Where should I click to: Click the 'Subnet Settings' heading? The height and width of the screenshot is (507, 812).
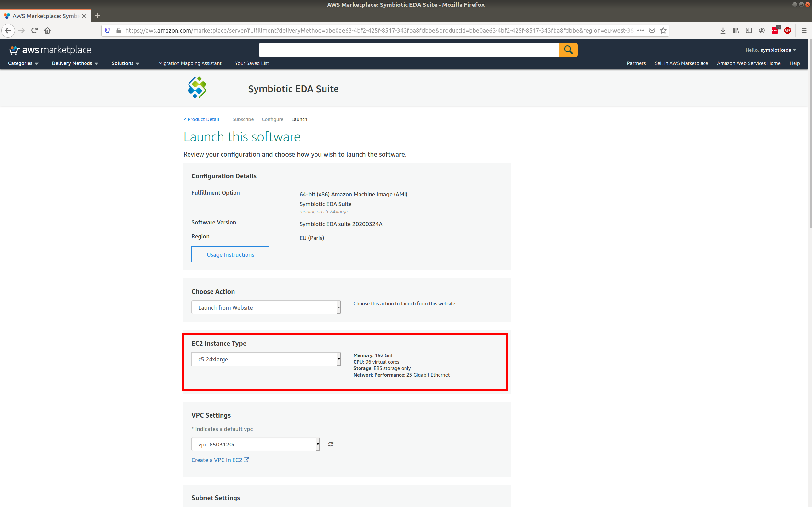(216, 498)
